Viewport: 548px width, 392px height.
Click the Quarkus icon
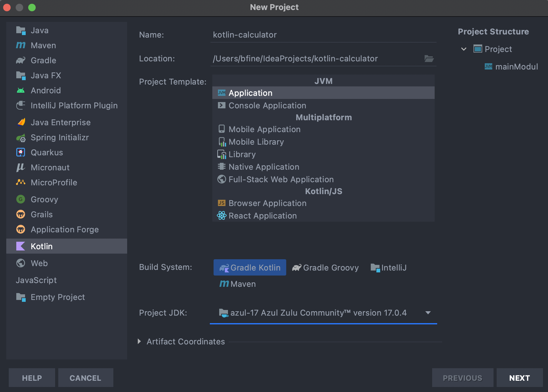21,152
